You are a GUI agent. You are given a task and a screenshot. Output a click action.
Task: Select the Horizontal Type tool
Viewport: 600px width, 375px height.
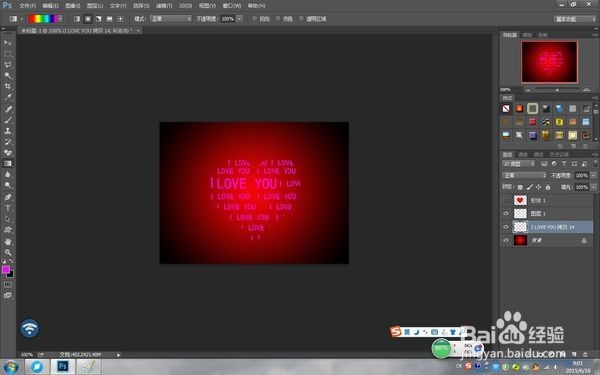(x=8, y=208)
